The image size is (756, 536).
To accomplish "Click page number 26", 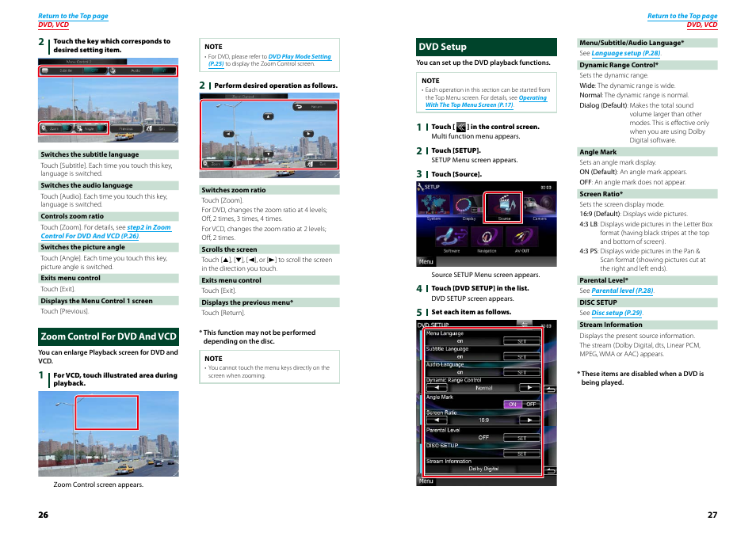I will [44, 515].
